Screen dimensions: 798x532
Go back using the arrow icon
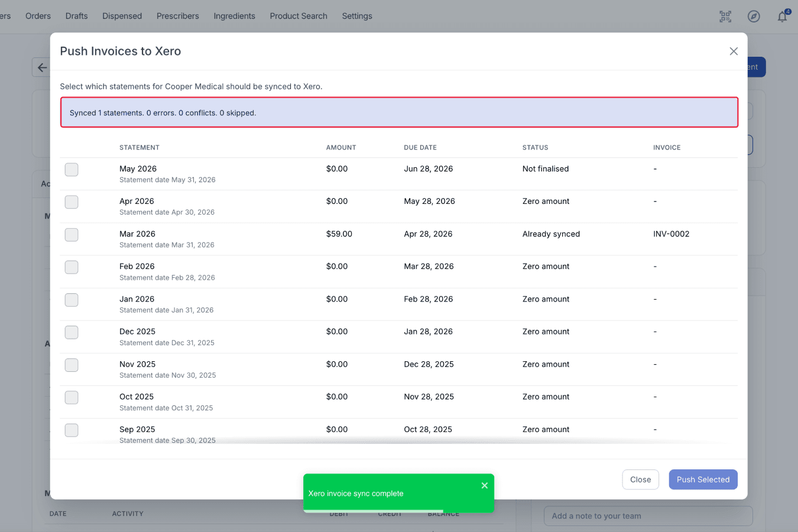[x=41, y=67]
